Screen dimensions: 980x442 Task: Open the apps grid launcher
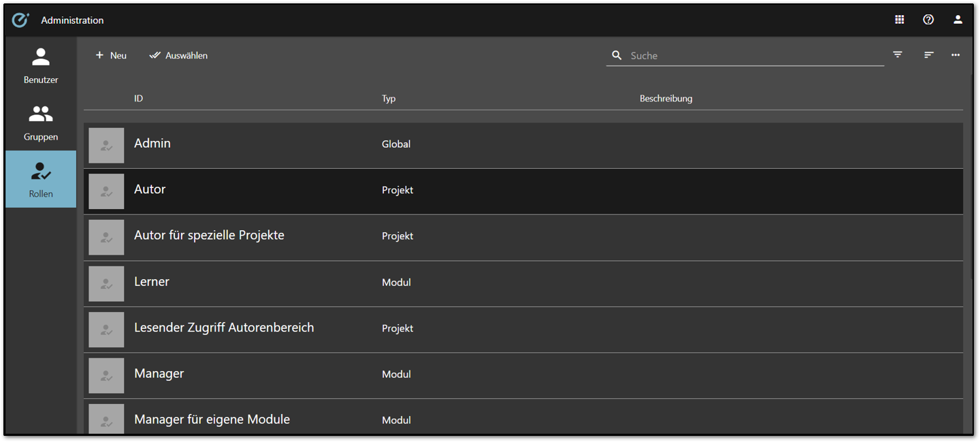[899, 20]
